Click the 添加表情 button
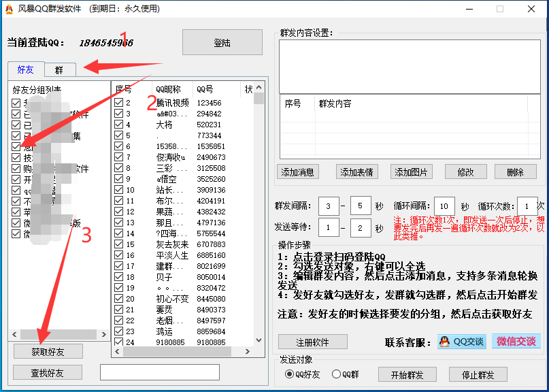Image resolution: width=549 pixels, height=392 pixels. [x=356, y=171]
